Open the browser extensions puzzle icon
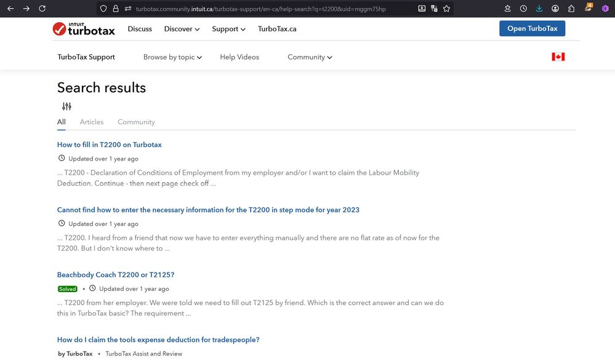615x364 pixels. [x=571, y=9]
